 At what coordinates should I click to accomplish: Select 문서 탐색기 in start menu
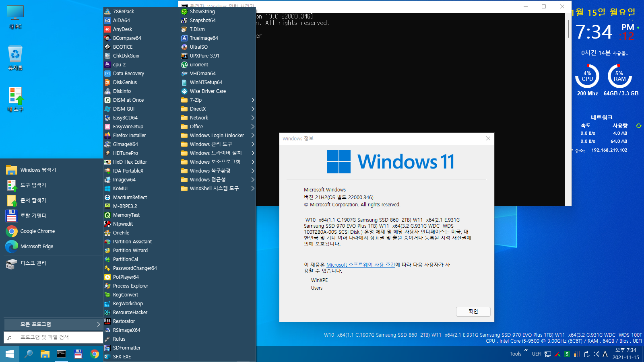[33, 200]
